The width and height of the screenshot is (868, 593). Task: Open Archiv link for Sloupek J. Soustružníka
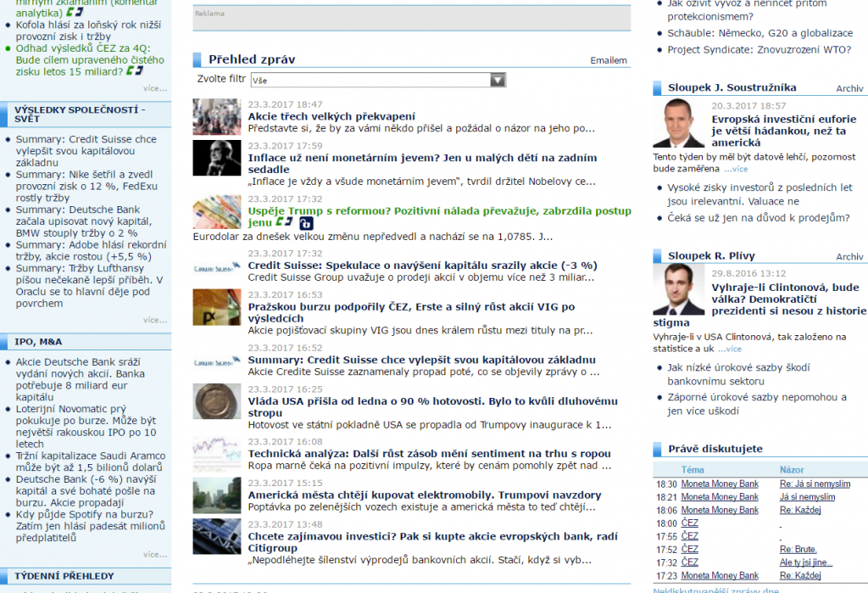click(x=849, y=88)
